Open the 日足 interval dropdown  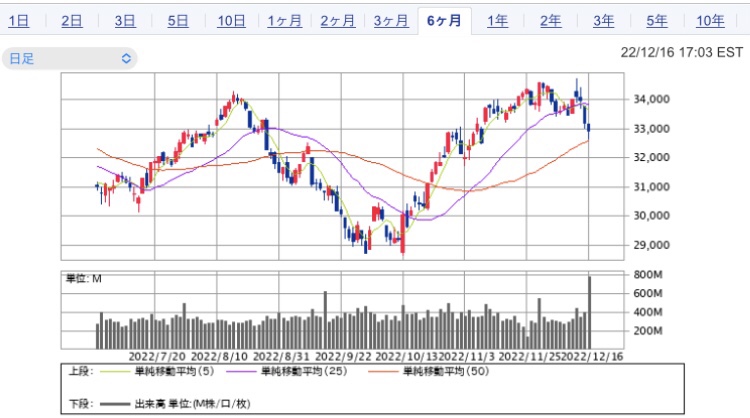click(70, 58)
